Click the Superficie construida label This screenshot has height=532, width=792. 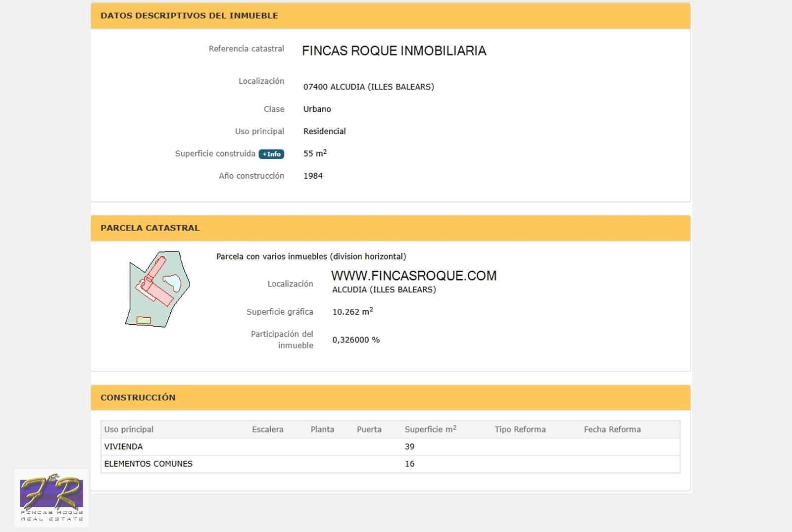pos(215,153)
